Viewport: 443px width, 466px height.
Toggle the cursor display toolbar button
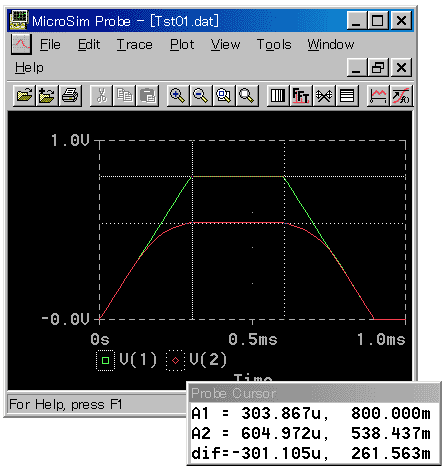(401, 96)
